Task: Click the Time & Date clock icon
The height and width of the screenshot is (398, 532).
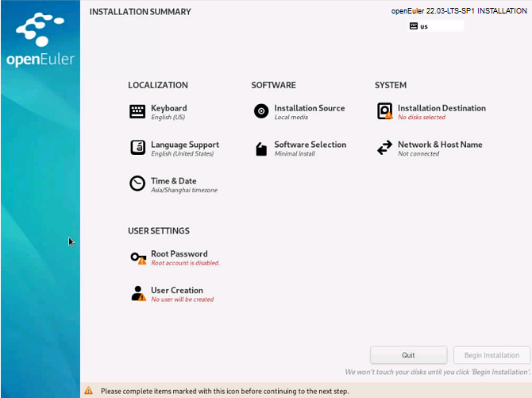Action: click(137, 184)
